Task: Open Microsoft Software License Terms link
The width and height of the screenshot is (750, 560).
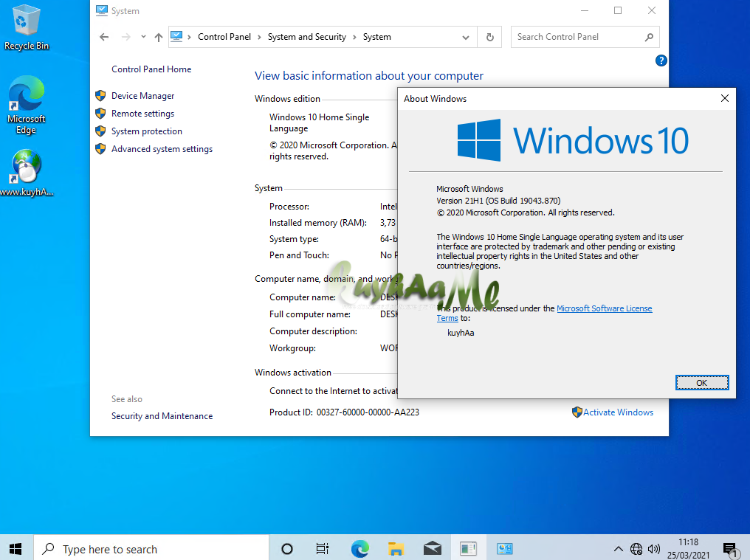Action: click(604, 308)
